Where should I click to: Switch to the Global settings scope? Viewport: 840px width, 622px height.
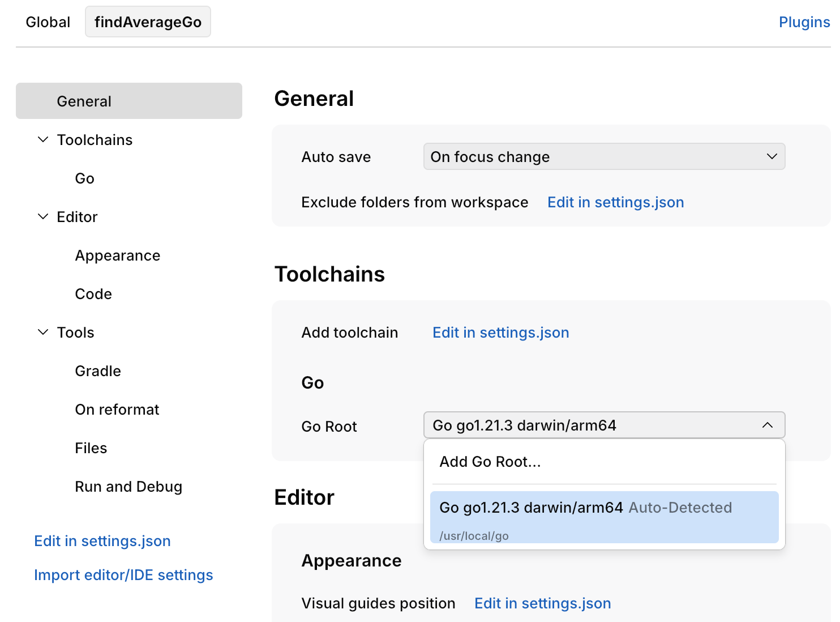coord(48,22)
